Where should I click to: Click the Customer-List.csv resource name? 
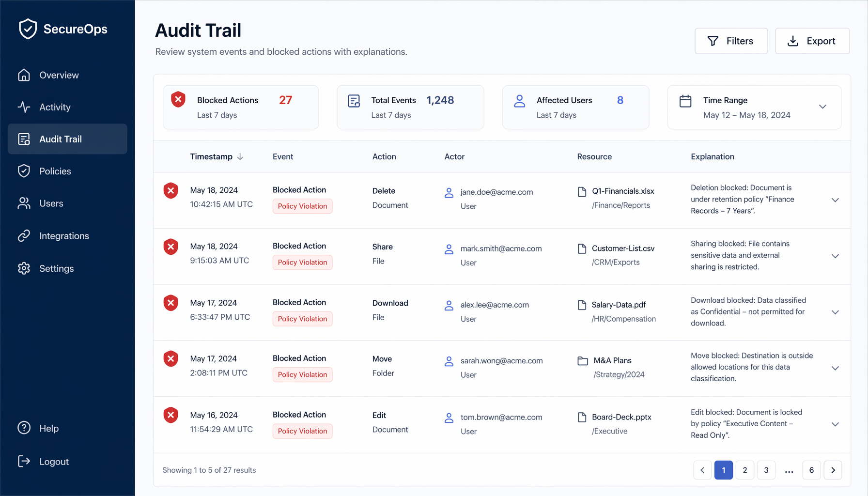pos(623,248)
